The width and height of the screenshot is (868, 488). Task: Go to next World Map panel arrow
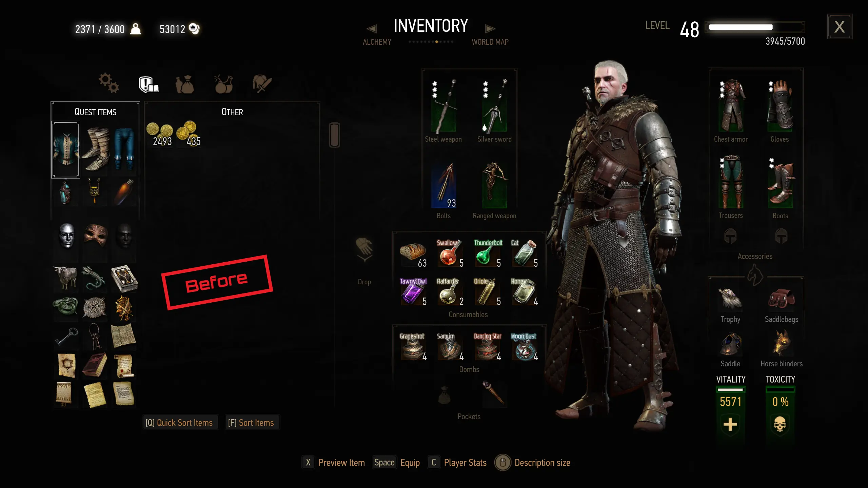(x=490, y=29)
